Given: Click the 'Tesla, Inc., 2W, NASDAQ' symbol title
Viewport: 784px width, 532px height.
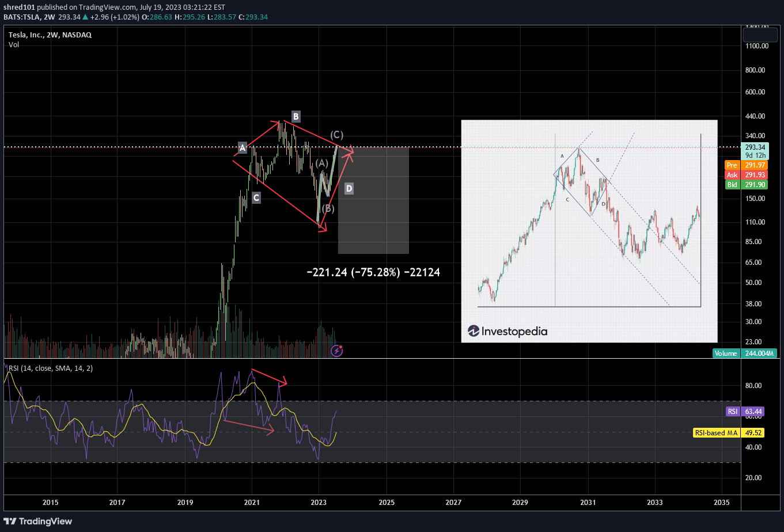Looking at the screenshot, I should coord(50,35).
